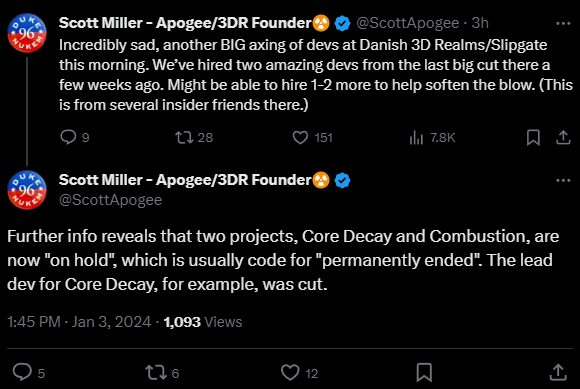Open more options menu on second tweet
Screen dimensions: 580x389
[x=563, y=180]
